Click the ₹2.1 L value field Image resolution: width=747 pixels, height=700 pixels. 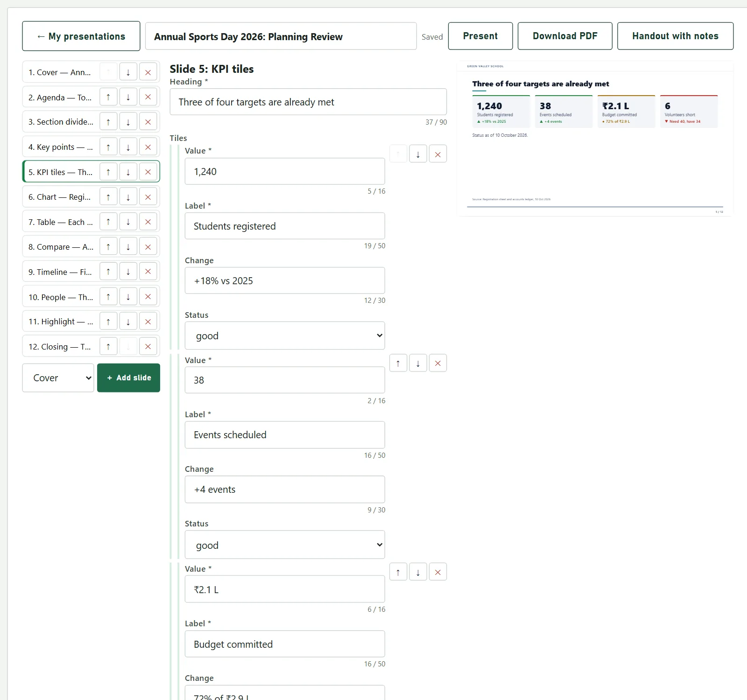point(285,589)
